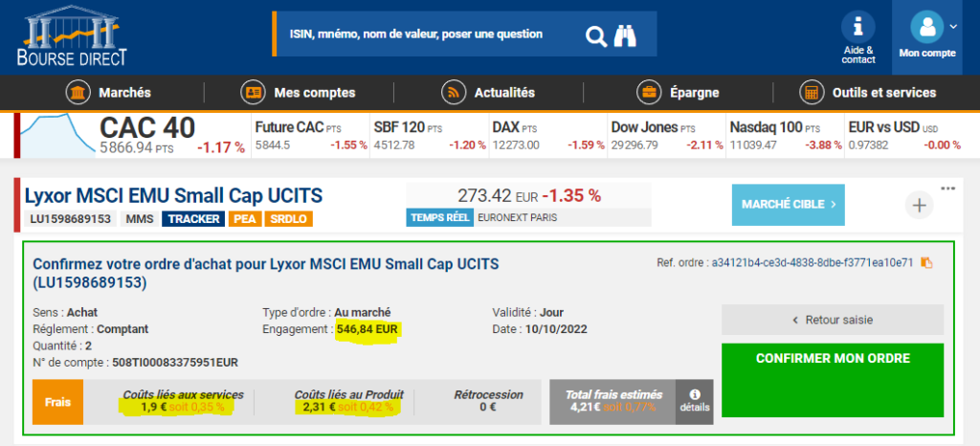Click the Bourse Direct logo

(72, 38)
